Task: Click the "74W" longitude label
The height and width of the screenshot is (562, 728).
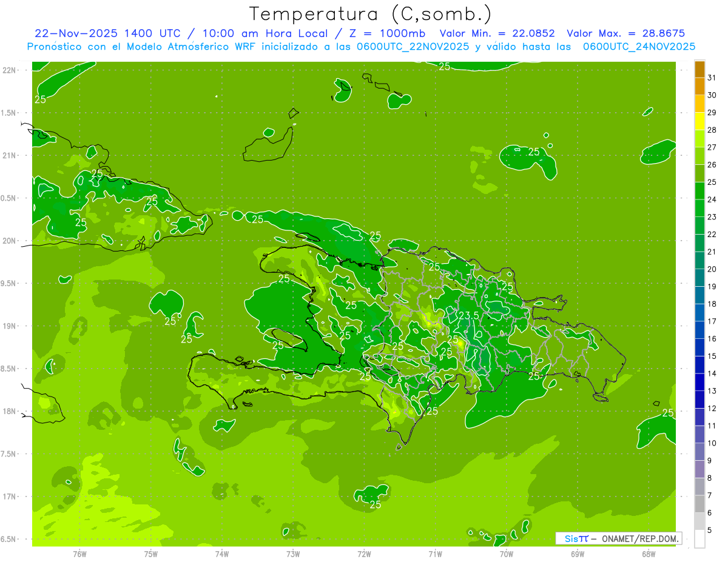Action: pos(222,554)
